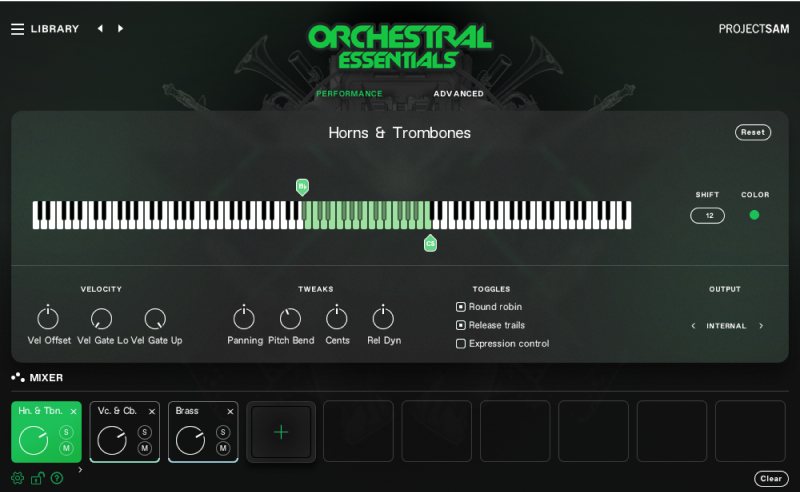
Task: Remove the Vc. & Cb. layer
Action: (152, 411)
